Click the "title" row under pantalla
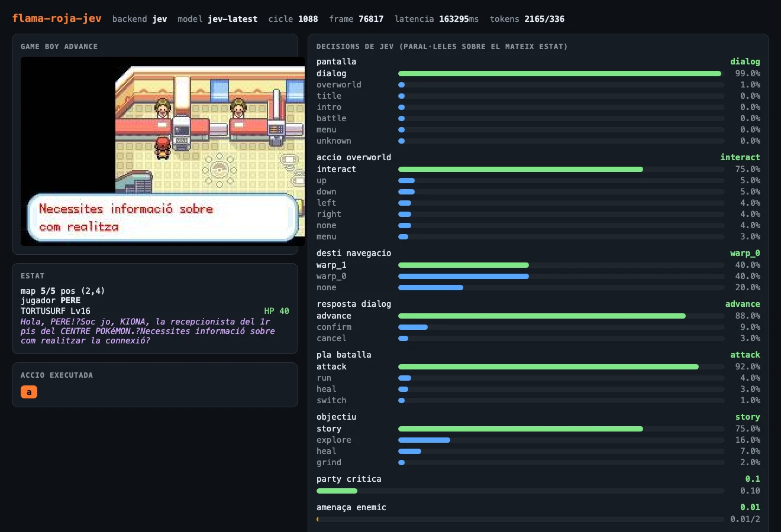This screenshot has width=781, height=532. [x=538, y=96]
